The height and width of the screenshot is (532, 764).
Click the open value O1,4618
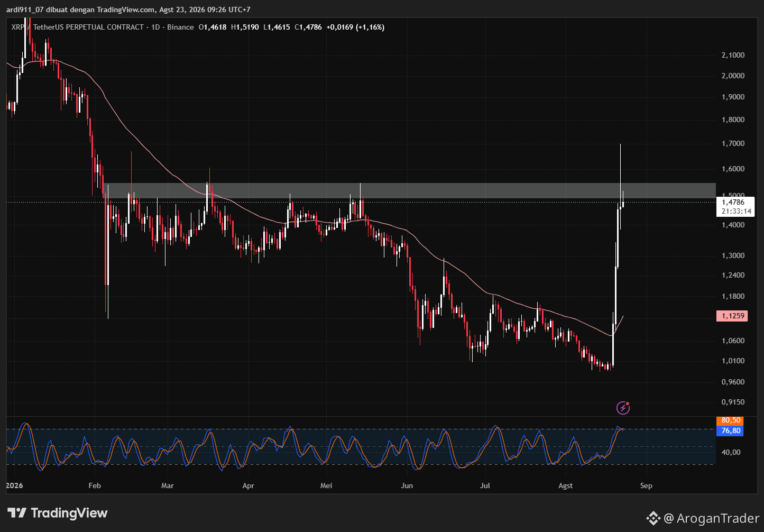point(213,27)
